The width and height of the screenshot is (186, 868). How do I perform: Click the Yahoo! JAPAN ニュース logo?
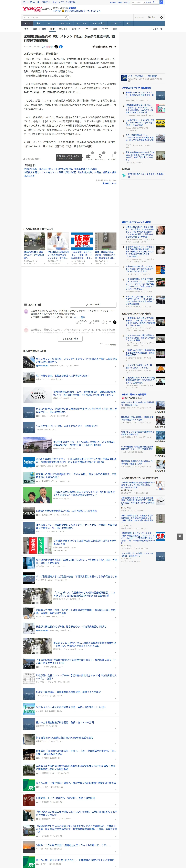coord(37,9)
